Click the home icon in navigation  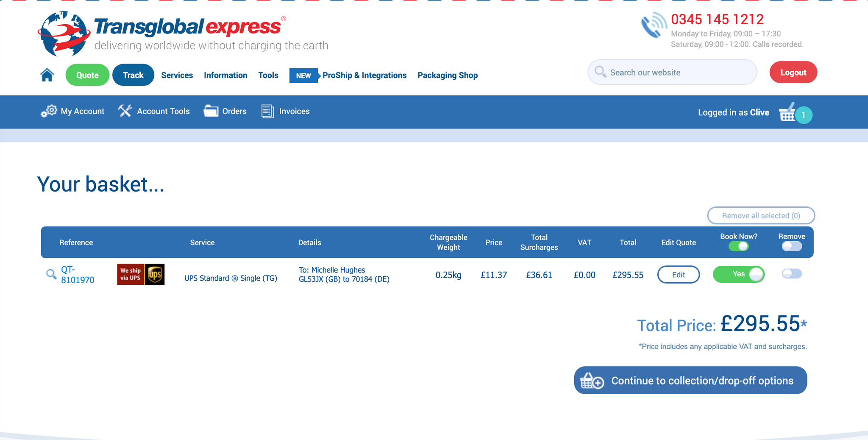click(x=47, y=75)
